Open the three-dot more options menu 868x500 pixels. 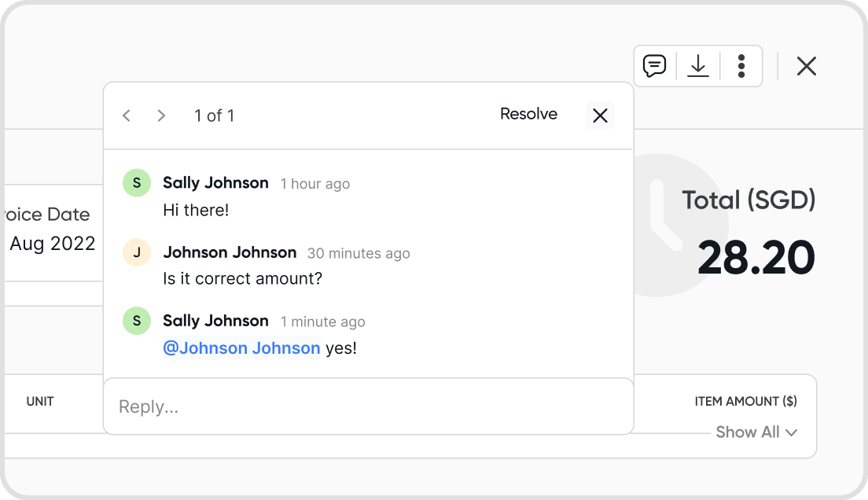pyautogui.click(x=741, y=66)
